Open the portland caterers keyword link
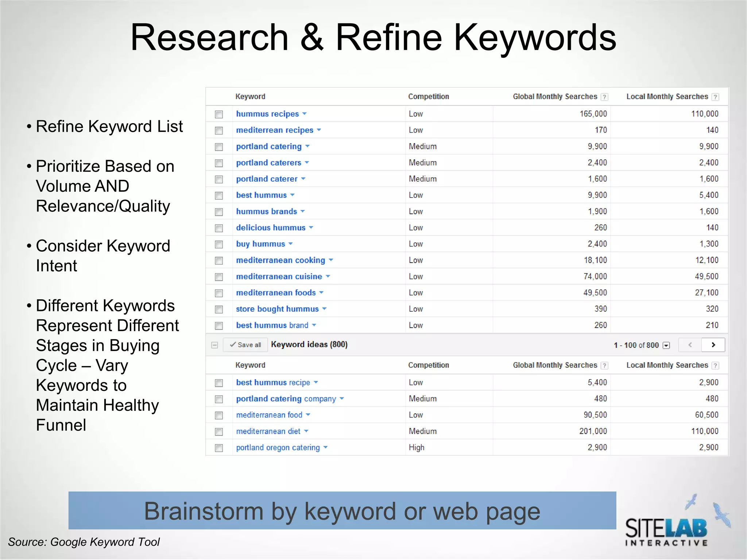The height and width of the screenshot is (560, 747). (x=268, y=163)
